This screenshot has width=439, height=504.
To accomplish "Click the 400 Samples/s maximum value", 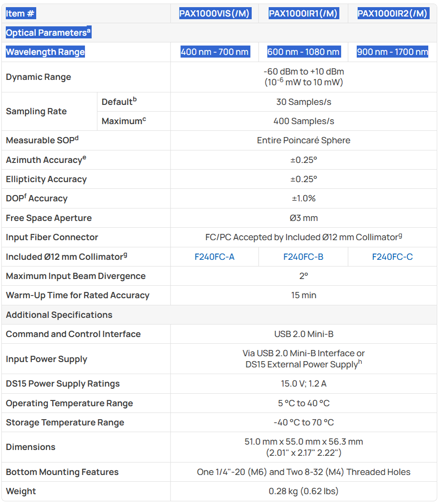I will (304, 121).
